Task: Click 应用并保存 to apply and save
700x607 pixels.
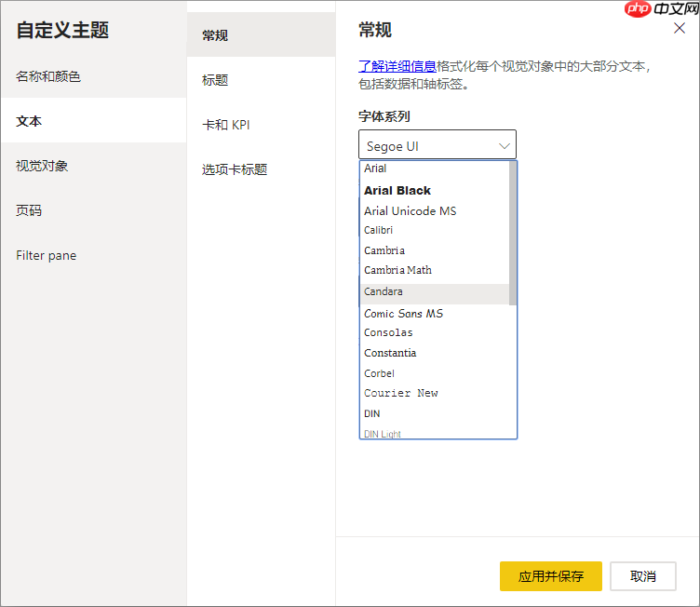Action: click(550, 576)
